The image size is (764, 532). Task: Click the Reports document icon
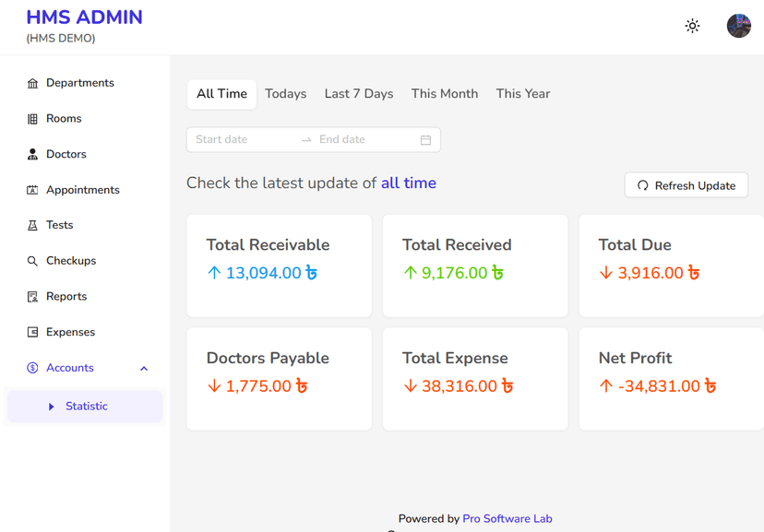pos(32,296)
